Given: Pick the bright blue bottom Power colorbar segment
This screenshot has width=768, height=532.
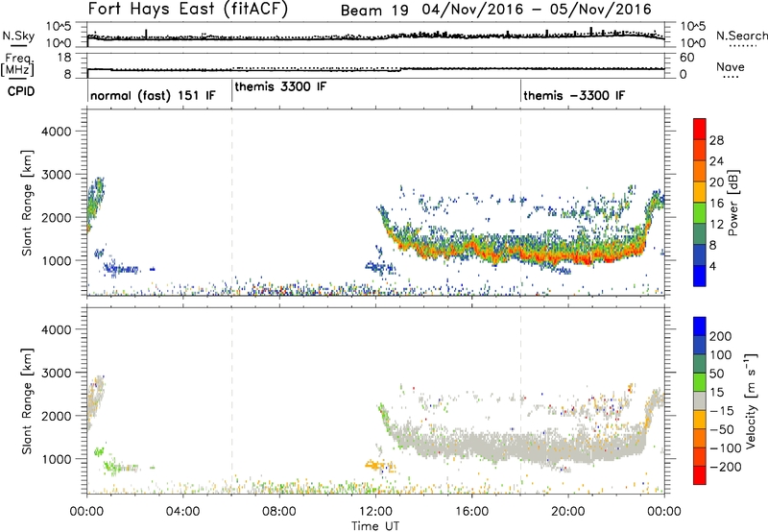Looking at the screenshot, I should (x=700, y=276).
